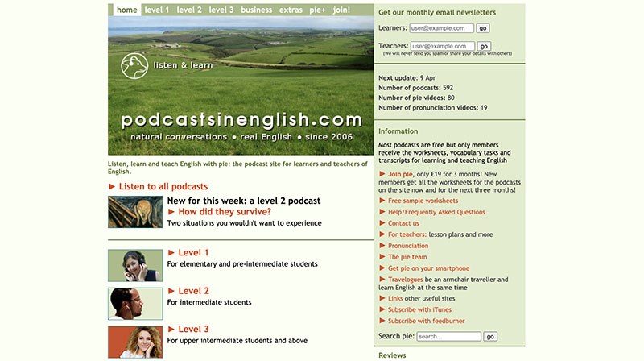
Task: Open the Pronunciation link
Action: coord(408,246)
